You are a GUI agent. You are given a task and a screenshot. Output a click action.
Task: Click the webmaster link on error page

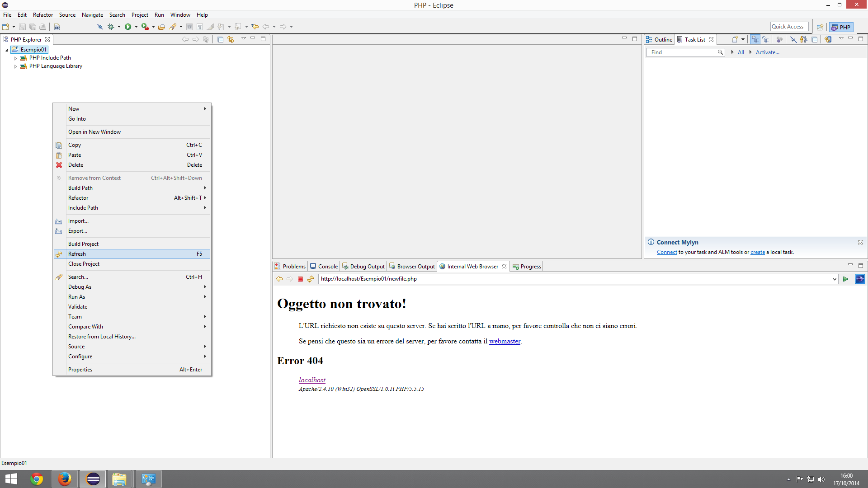click(505, 341)
